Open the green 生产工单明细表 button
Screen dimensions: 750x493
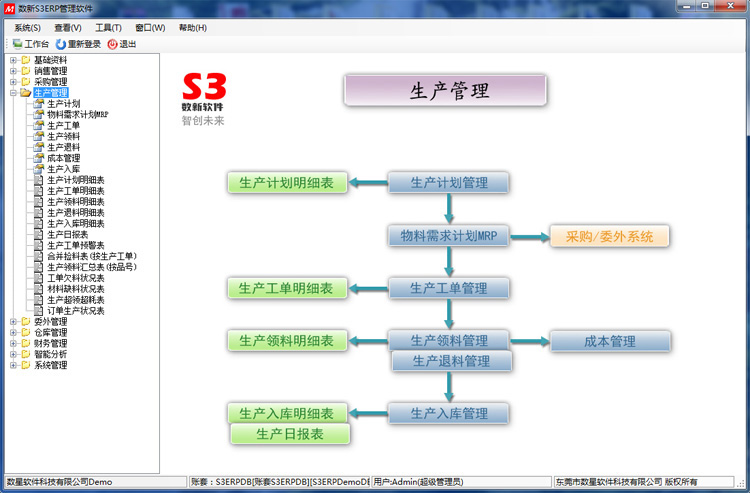[287, 288]
